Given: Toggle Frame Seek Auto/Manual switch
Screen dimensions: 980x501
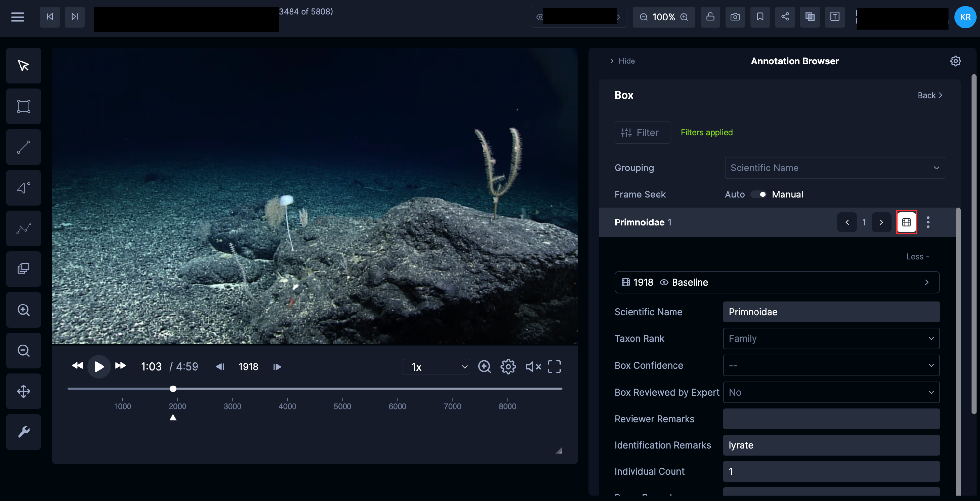Looking at the screenshot, I should point(758,195).
